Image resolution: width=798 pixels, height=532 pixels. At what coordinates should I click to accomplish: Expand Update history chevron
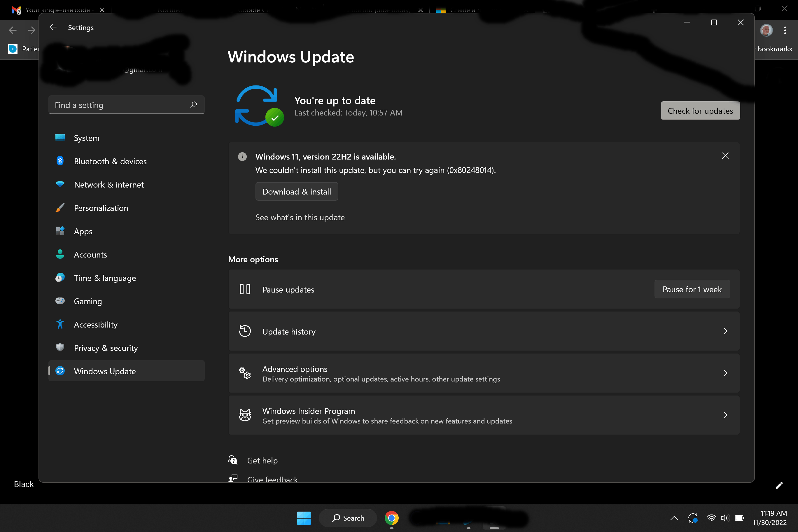(725, 331)
